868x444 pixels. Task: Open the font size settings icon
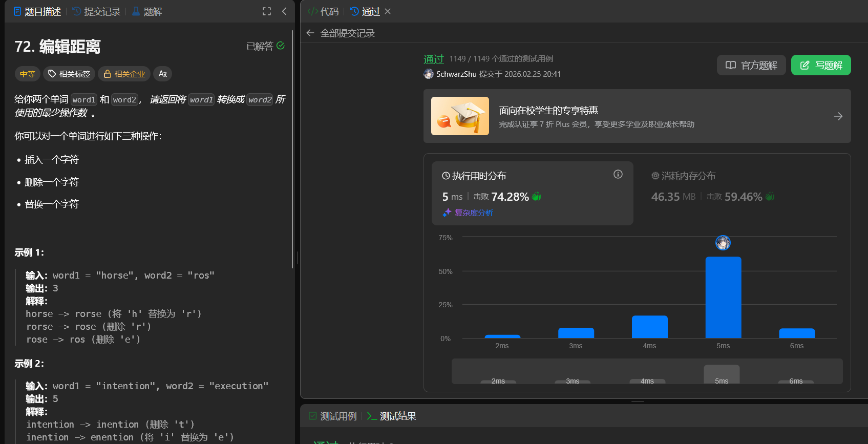(x=163, y=74)
